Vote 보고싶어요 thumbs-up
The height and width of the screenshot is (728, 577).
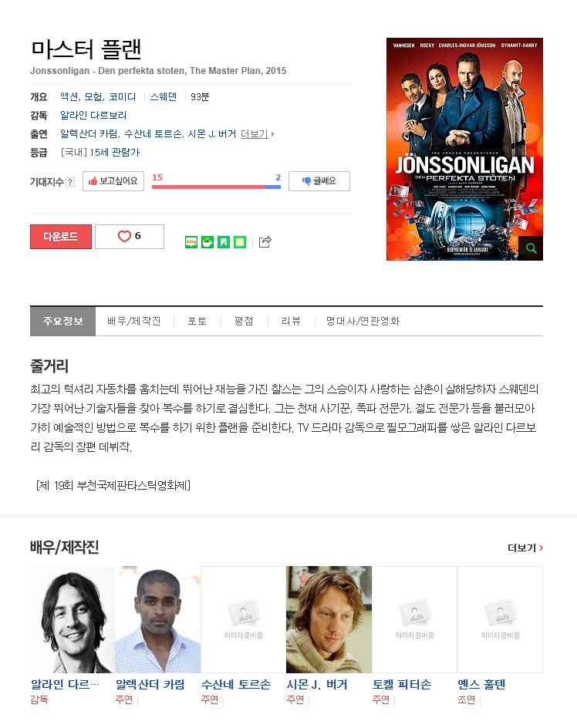pyautogui.click(x=113, y=181)
